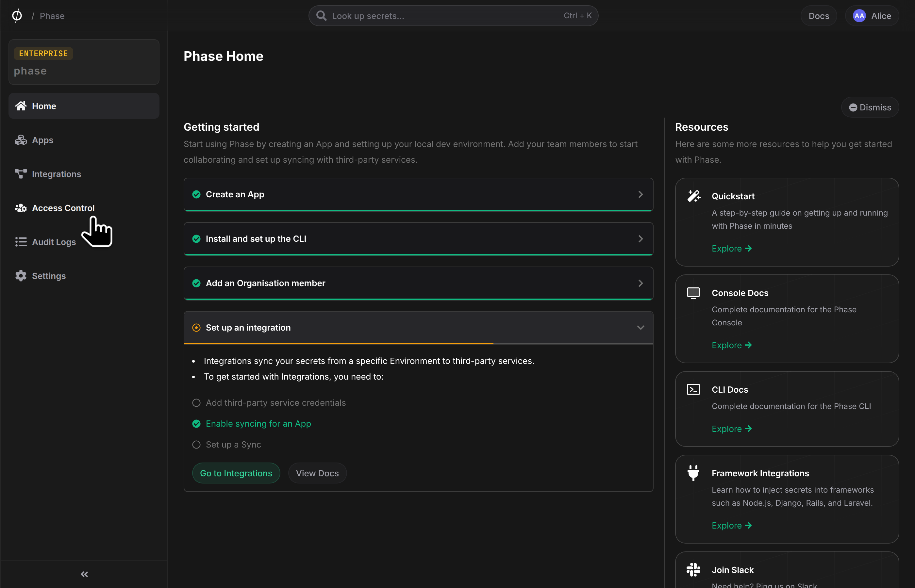This screenshot has width=915, height=588.
Task: Go to Integrations sidebar item
Action: tap(84, 174)
